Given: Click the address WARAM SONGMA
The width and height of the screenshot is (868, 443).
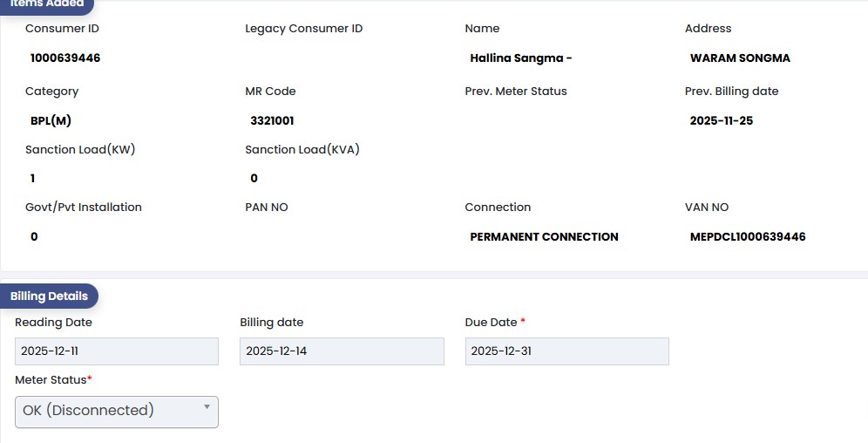Looking at the screenshot, I should click(740, 58).
